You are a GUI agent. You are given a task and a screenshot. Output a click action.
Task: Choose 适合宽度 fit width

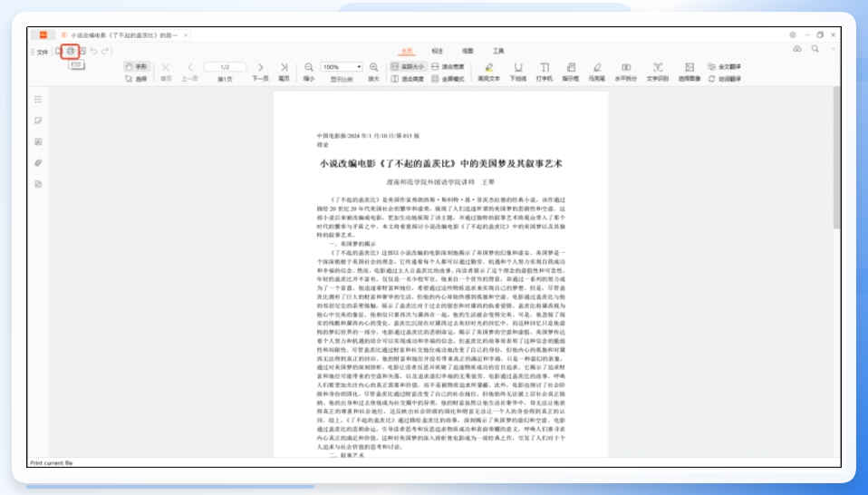coord(448,66)
